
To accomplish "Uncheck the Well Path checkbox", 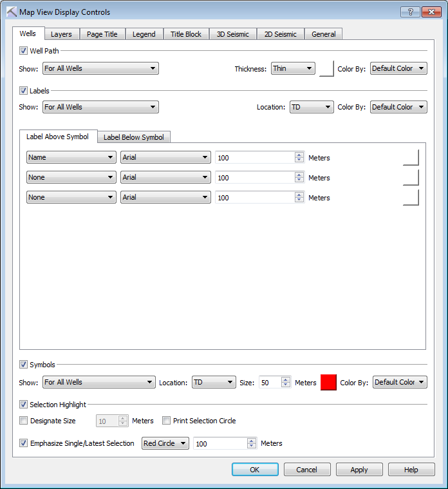I will pos(24,50).
